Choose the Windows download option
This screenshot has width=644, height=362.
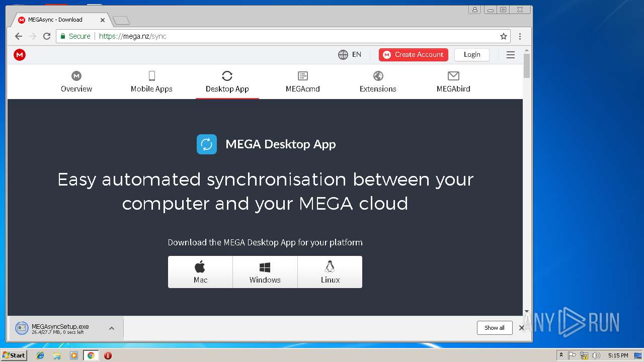265,272
